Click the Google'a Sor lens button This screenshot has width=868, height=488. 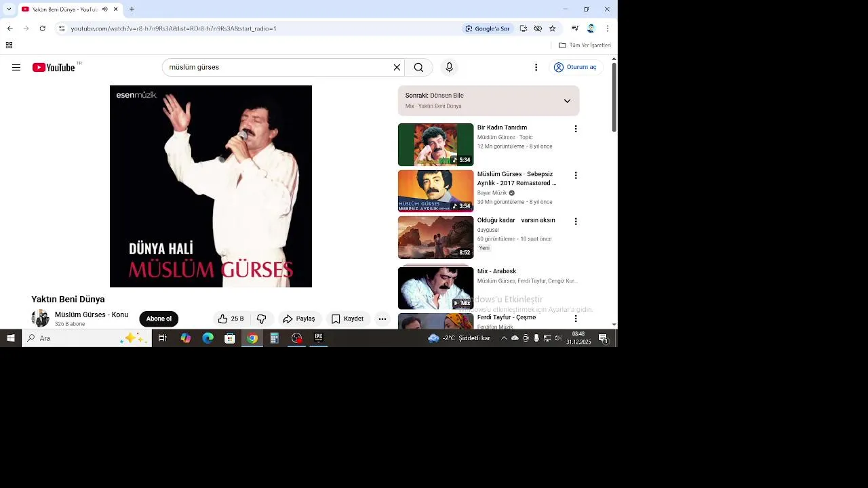pos(487,28)
